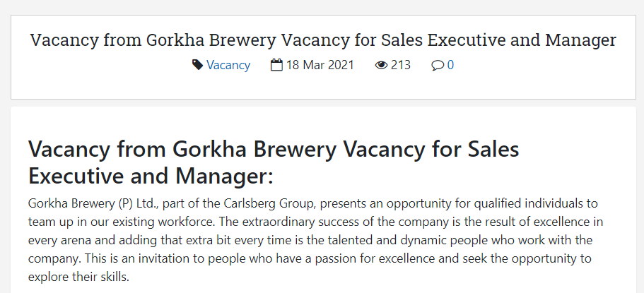
Task: Open the 0 comments link
Action: [450, 65]
